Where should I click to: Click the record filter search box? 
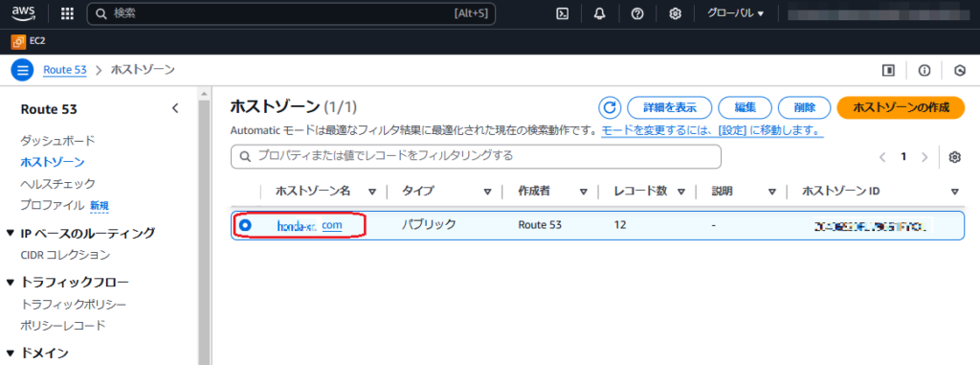point(476,156)
